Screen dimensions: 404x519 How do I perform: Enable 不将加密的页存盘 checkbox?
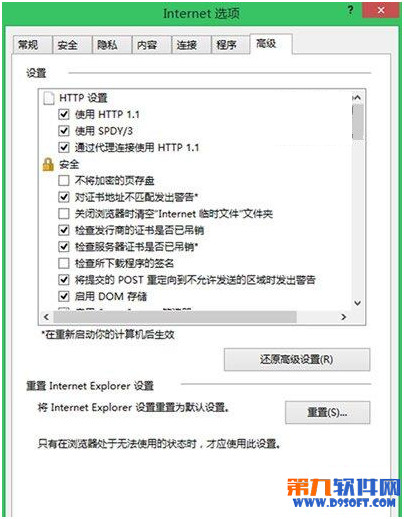coord(64,181)
